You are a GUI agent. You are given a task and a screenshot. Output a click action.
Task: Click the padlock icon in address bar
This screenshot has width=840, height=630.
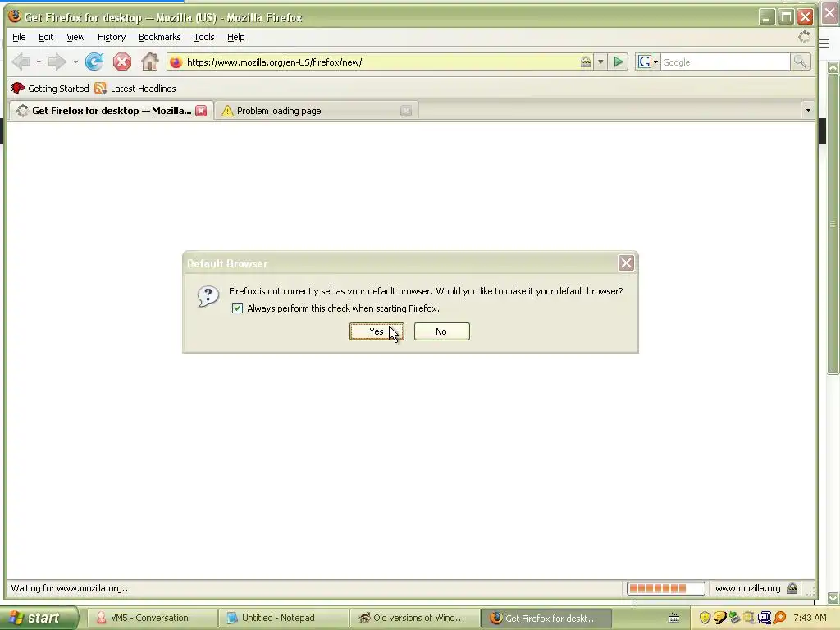coord(586,62)
